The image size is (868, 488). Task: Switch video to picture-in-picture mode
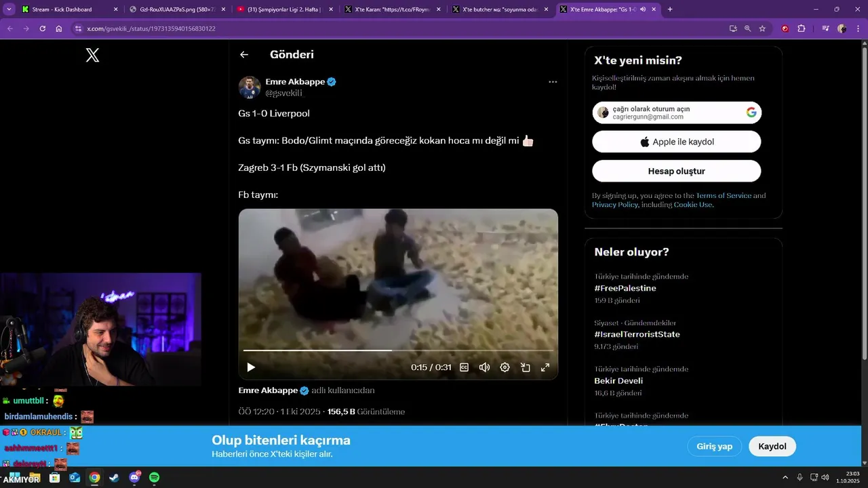525,367
